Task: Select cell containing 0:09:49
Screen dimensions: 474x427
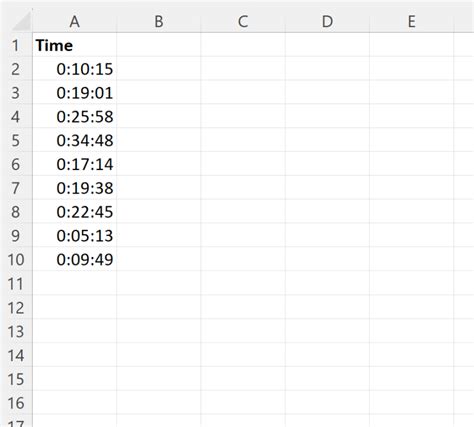Action: (75, 259)
